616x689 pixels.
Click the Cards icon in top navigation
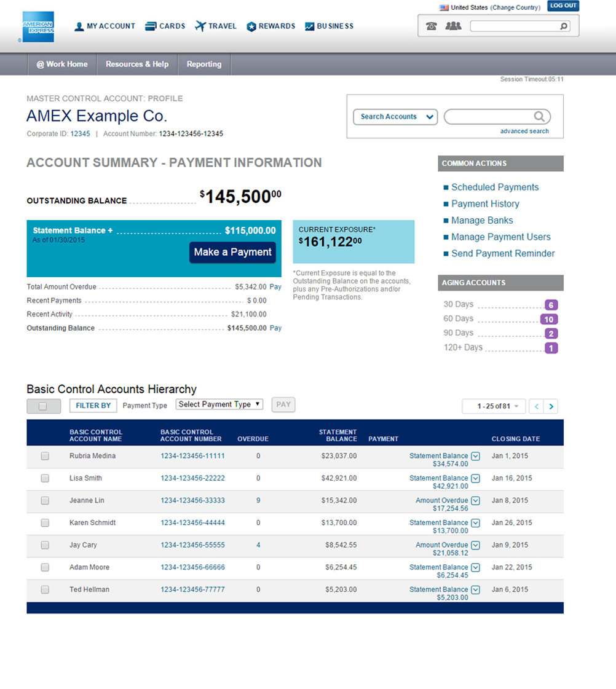(151, 26)
